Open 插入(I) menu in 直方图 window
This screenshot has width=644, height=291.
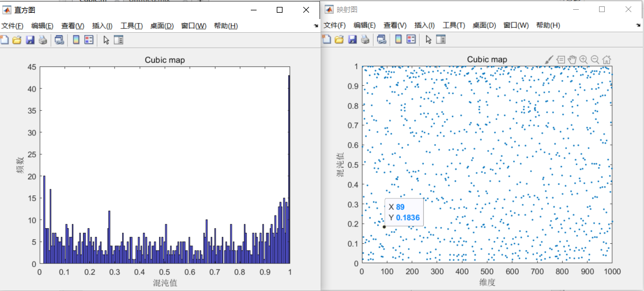102,26
